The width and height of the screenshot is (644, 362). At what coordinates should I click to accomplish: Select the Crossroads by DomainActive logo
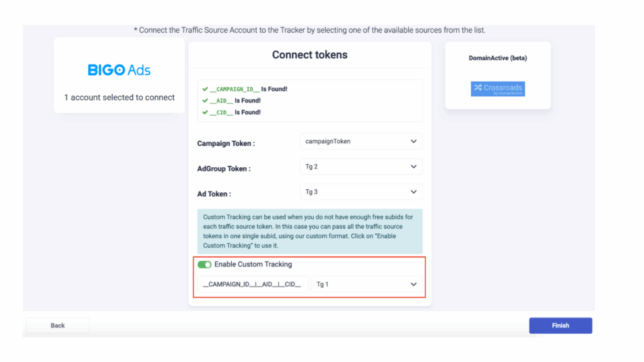[x=497, y=89]
